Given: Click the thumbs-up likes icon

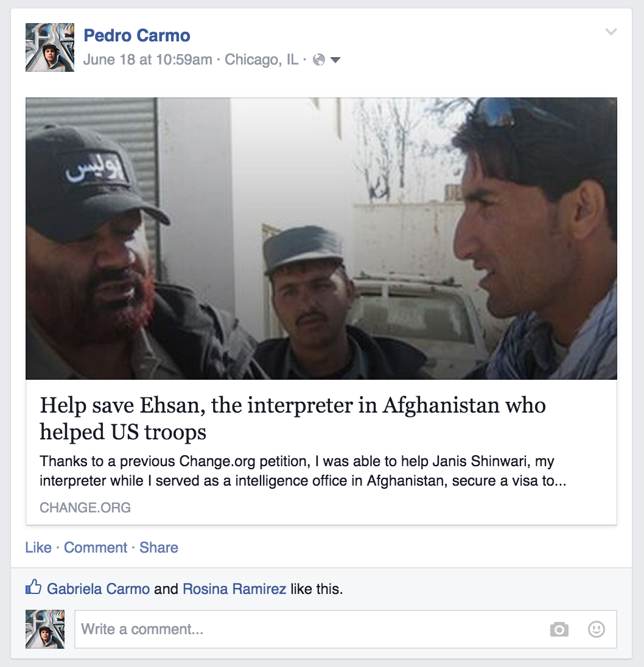Looking at the screenshot, I should coord(33,587).
